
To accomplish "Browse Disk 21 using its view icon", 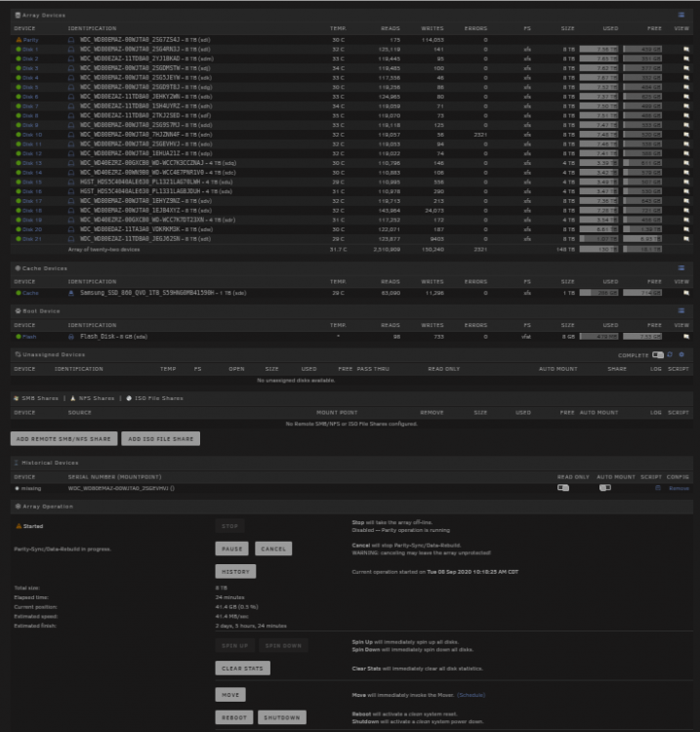I will [x=686, y=239].
